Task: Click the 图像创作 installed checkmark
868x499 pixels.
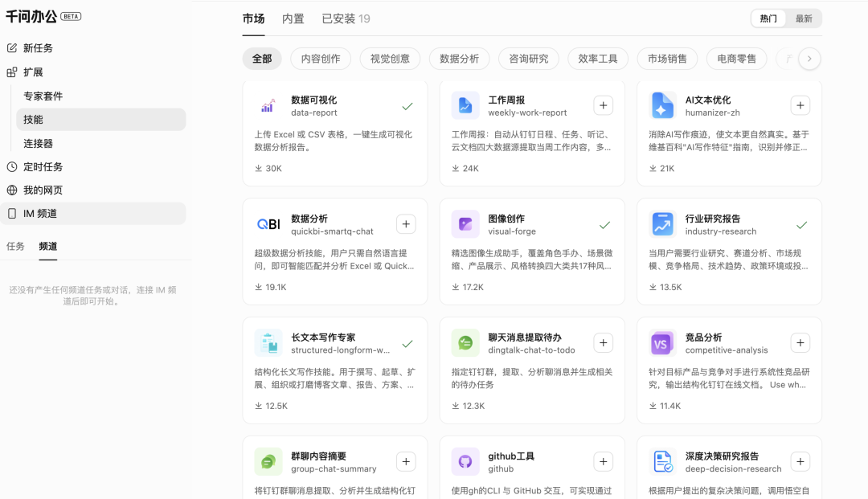Action: [604, 225]
